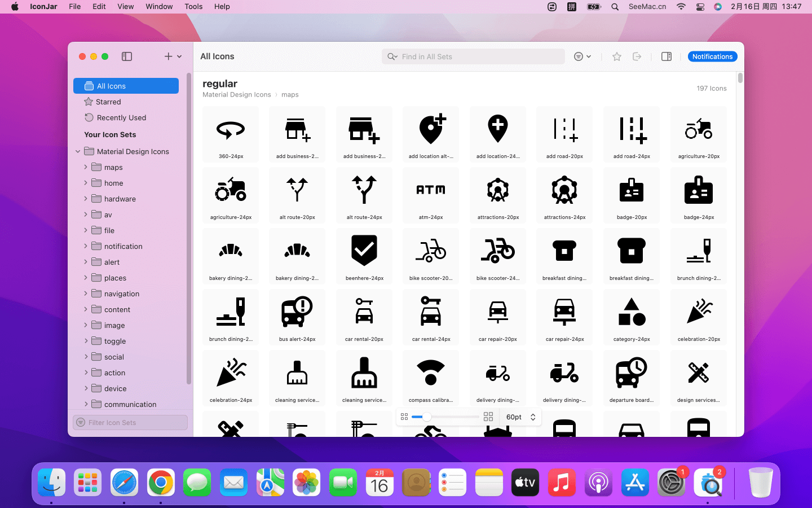Screen dimensions: 812x508
Task: Toggle the left sidebar visibility
Action: point(127,56)
